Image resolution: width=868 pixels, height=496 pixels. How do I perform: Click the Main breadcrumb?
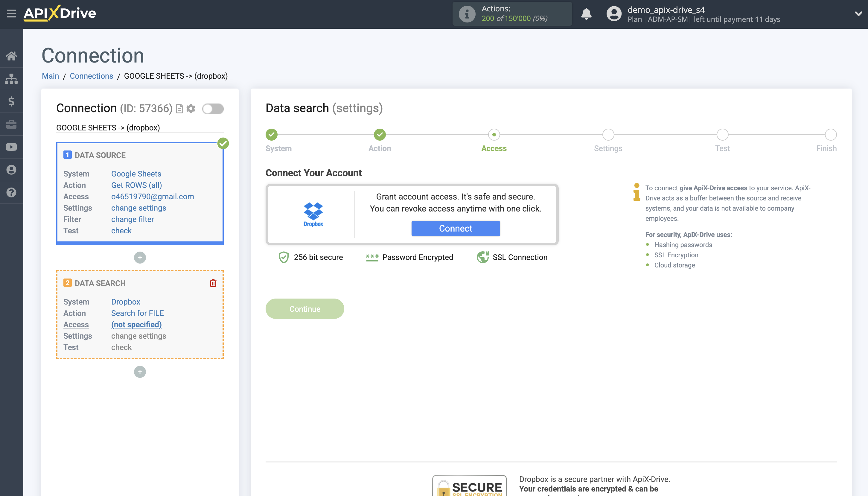(50, 76)
